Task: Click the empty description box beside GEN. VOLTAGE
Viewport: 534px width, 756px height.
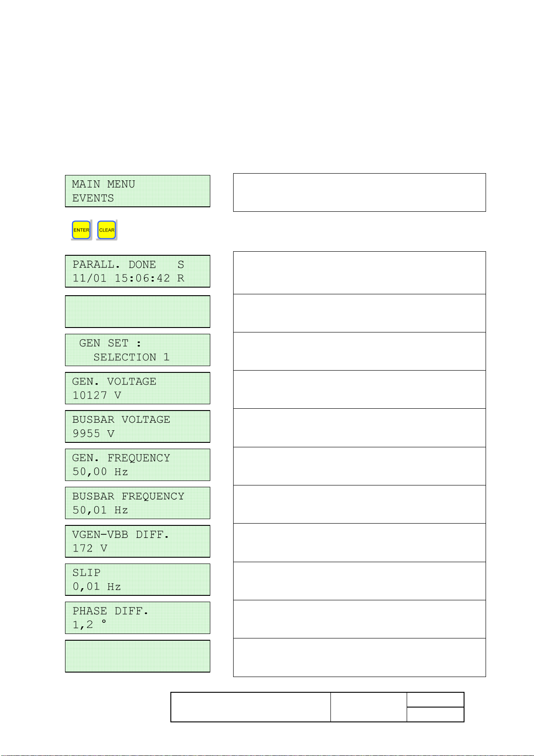Action: [x=360, y=389]
